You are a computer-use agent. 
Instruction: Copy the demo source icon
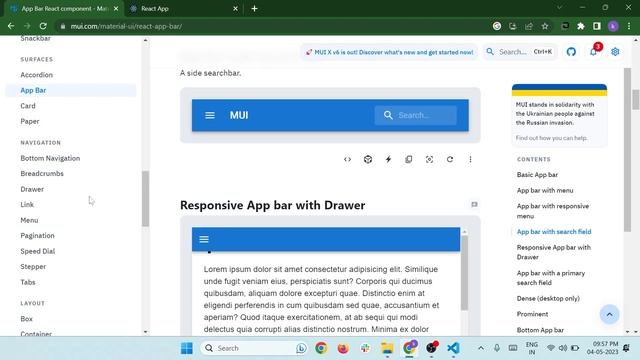tap(409, 160)
